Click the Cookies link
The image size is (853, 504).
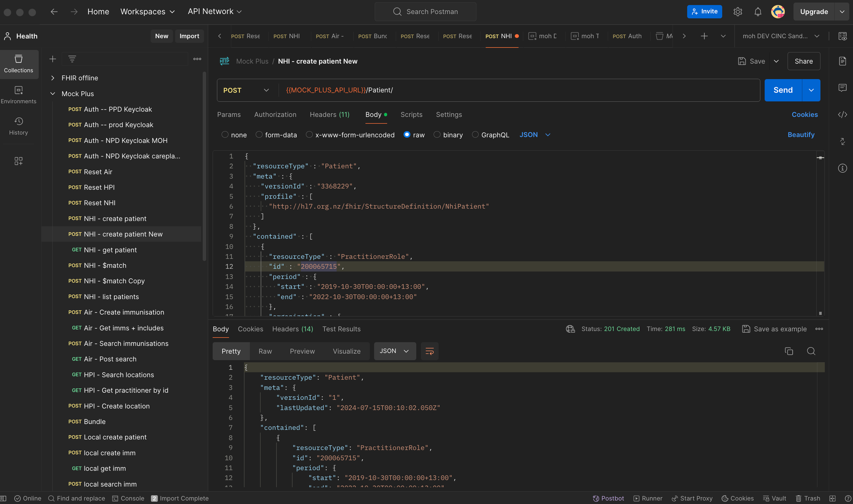(805, 115)
